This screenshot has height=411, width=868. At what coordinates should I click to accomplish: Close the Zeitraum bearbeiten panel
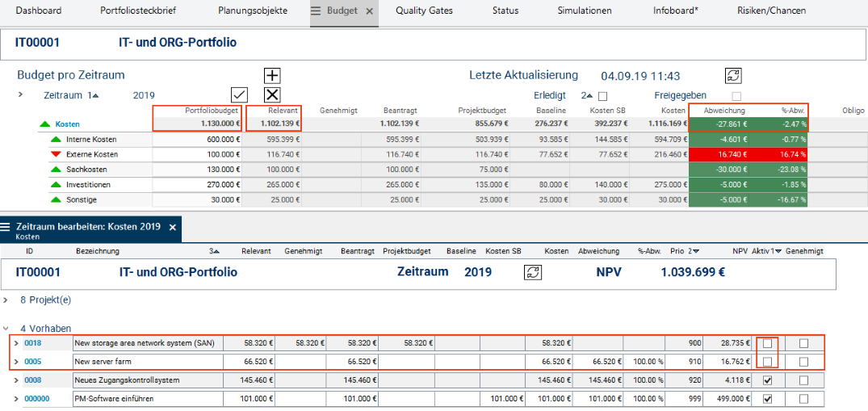pos(172,228)
